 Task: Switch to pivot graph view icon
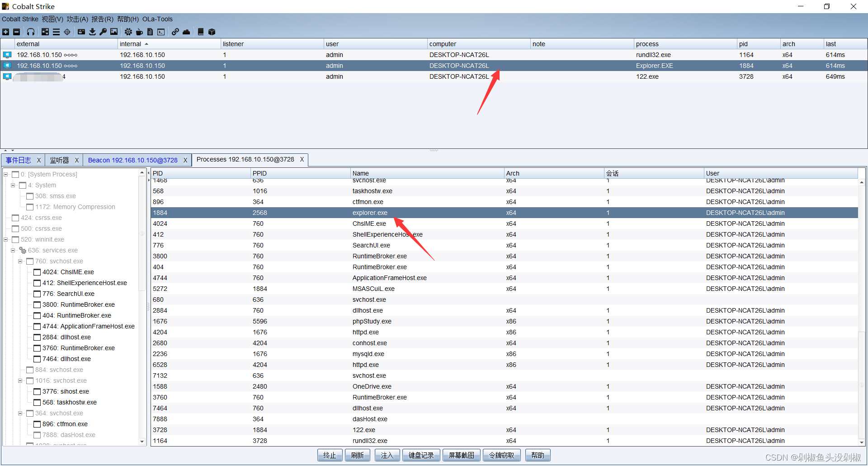pos(45,32)
